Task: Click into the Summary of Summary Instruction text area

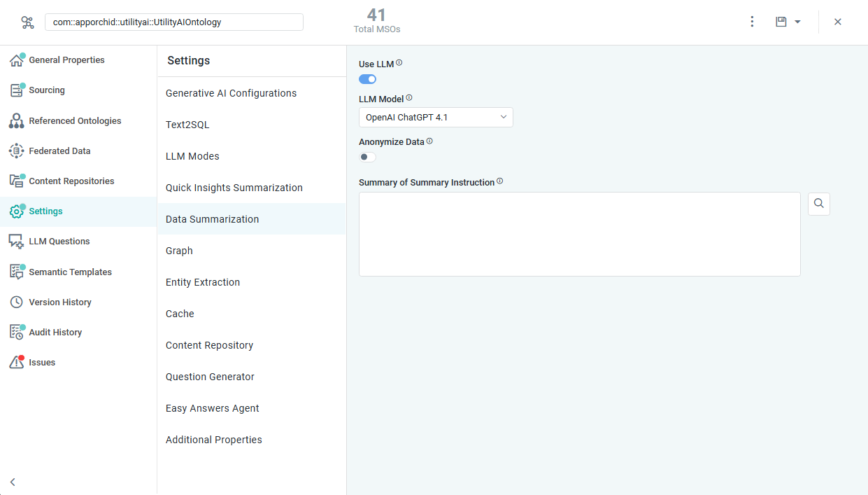Action: pos(580,234)
